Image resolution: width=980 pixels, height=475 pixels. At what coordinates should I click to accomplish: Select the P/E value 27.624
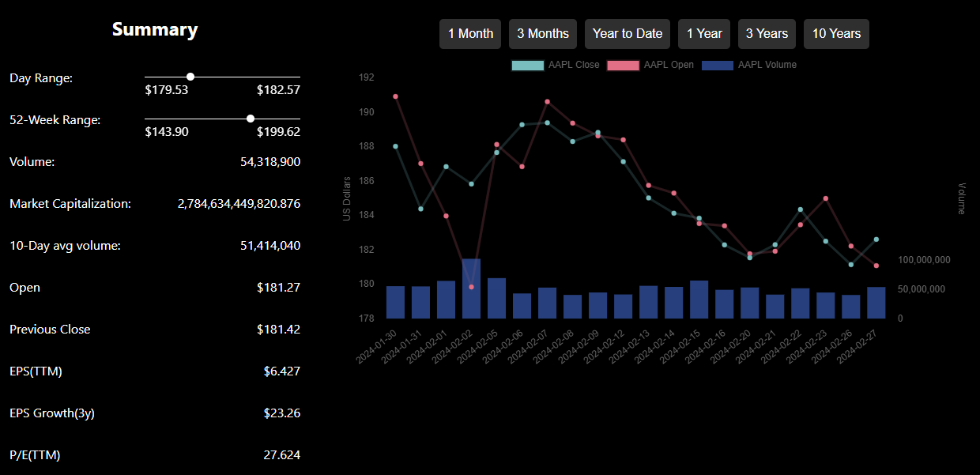281,455
